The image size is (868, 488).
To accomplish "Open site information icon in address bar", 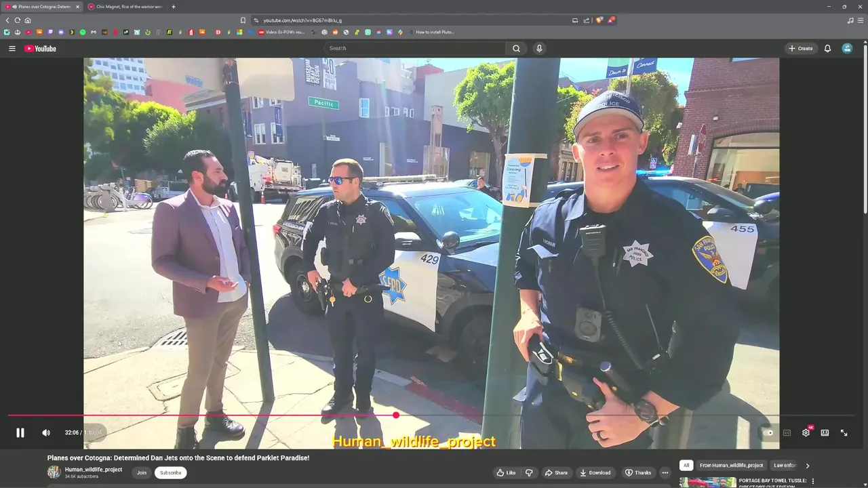I will 256,20.
